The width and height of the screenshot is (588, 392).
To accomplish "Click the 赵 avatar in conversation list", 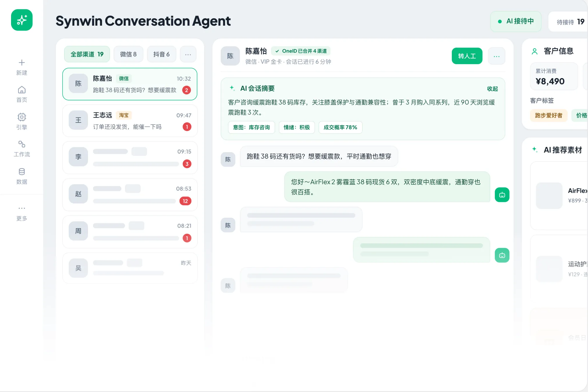I will [78, 194].
